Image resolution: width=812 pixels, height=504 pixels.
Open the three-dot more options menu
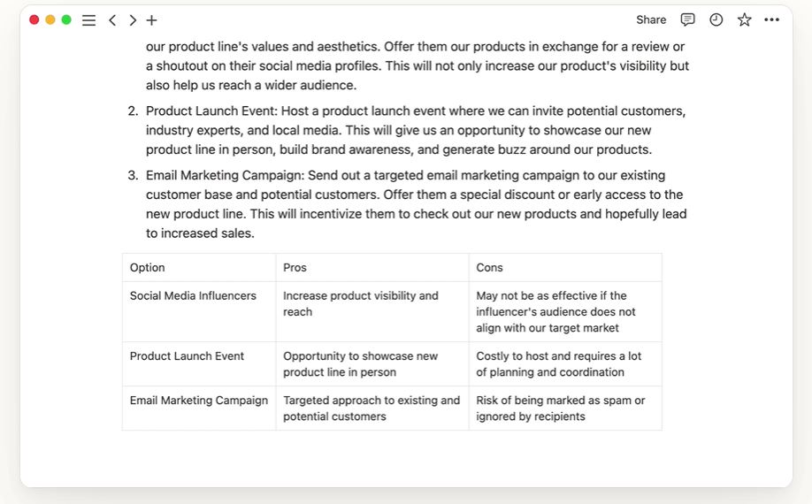771,19
